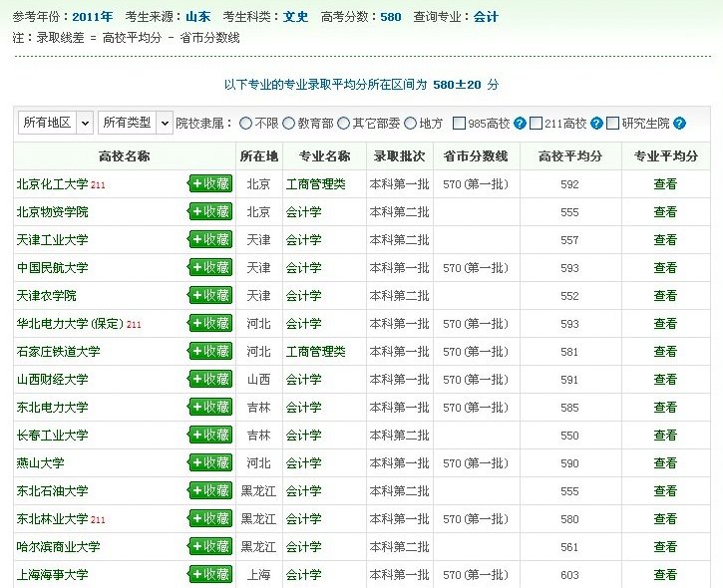The height and width of the screenshot is (588, 723).
Task: Check the 研究生院 filter checkbox
Action: point(612,124)
